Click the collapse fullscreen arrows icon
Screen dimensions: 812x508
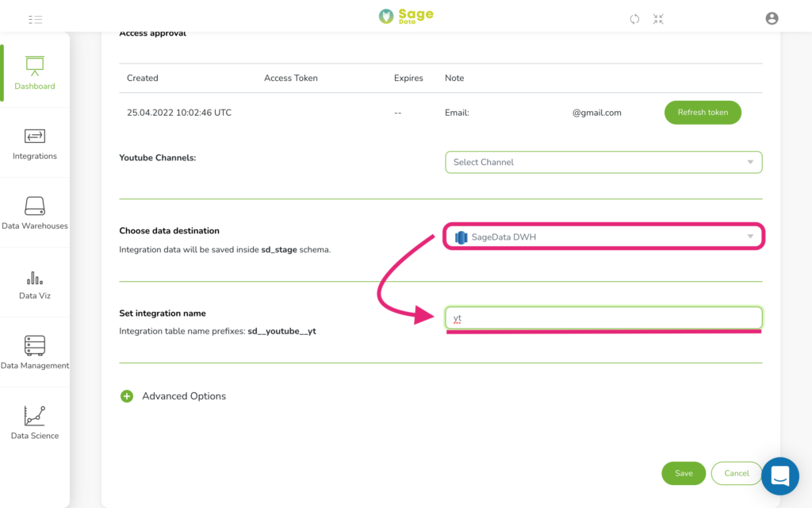(x=658, y=19)
